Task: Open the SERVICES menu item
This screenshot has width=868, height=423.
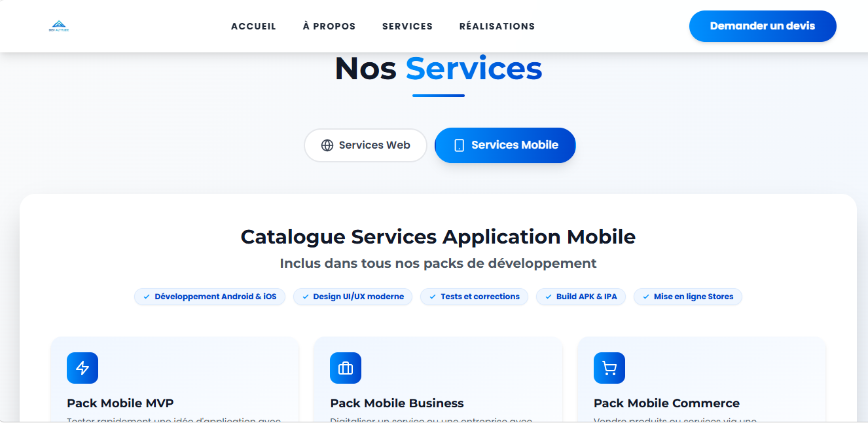Action: tap(407, 26)
